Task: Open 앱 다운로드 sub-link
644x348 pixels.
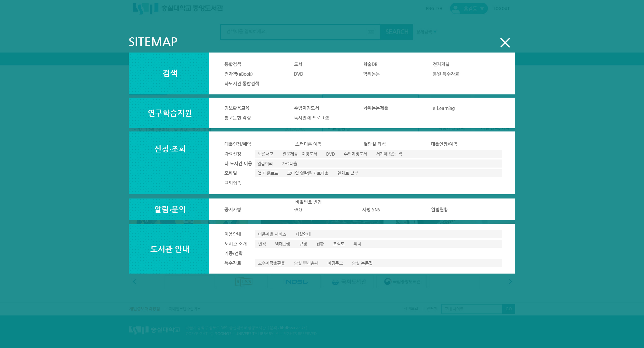Action: coord(268,173)
